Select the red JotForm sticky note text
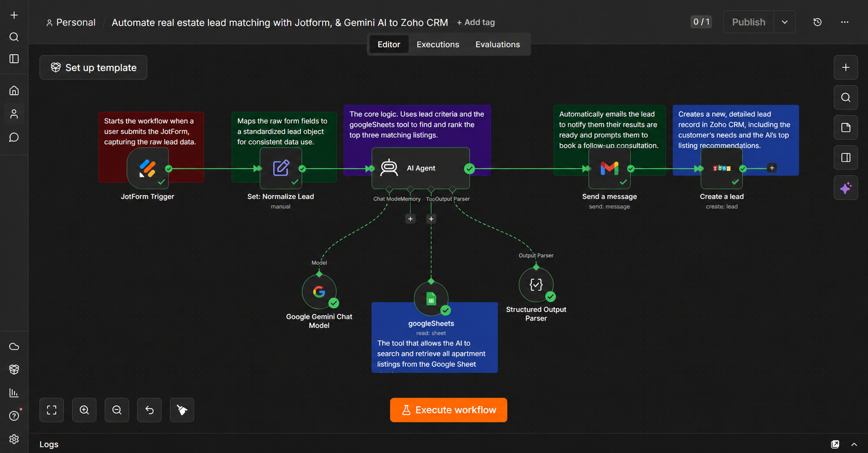Image resolution: width=868 pixels, height=453 pixels. (x=150, y=131)
